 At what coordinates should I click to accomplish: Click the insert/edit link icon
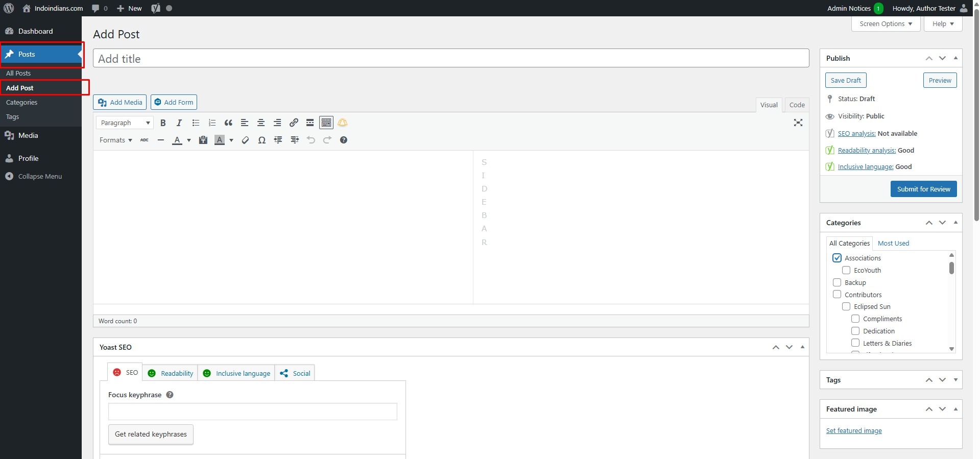tap(294, 123)
